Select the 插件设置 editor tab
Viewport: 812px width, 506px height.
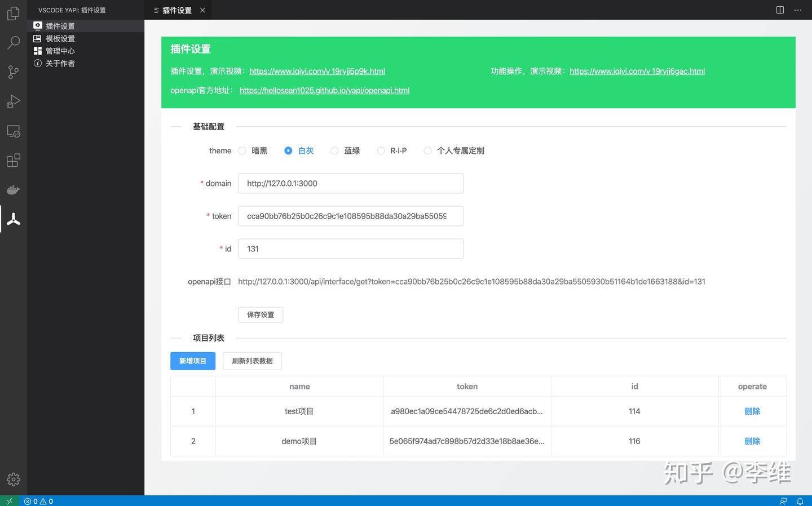178,10
